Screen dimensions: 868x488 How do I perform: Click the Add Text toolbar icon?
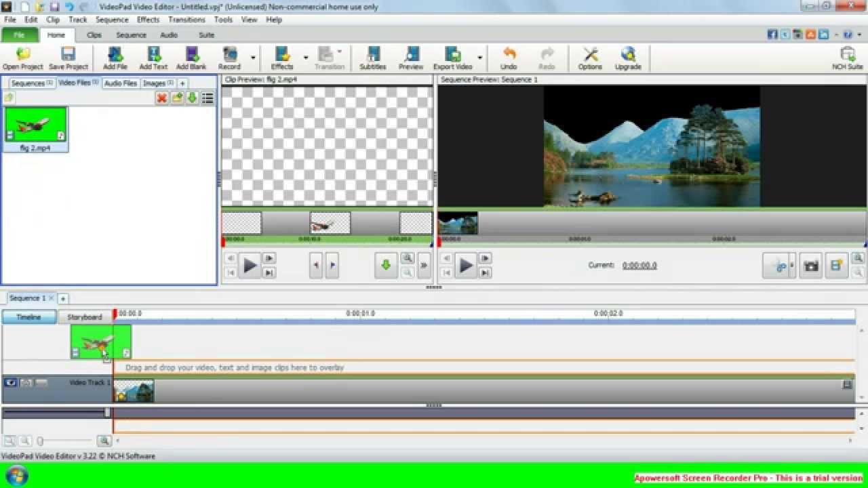153,59
